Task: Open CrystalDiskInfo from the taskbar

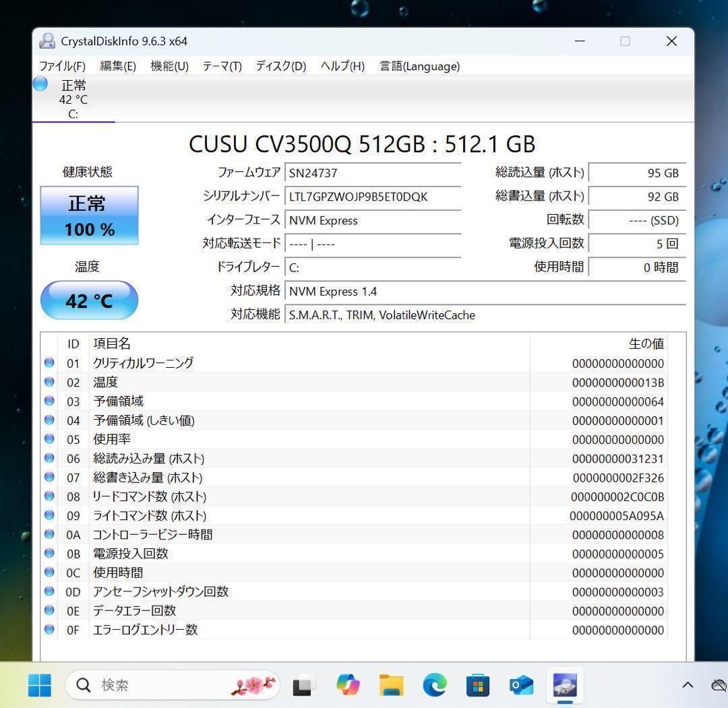Action: [564, 684]
